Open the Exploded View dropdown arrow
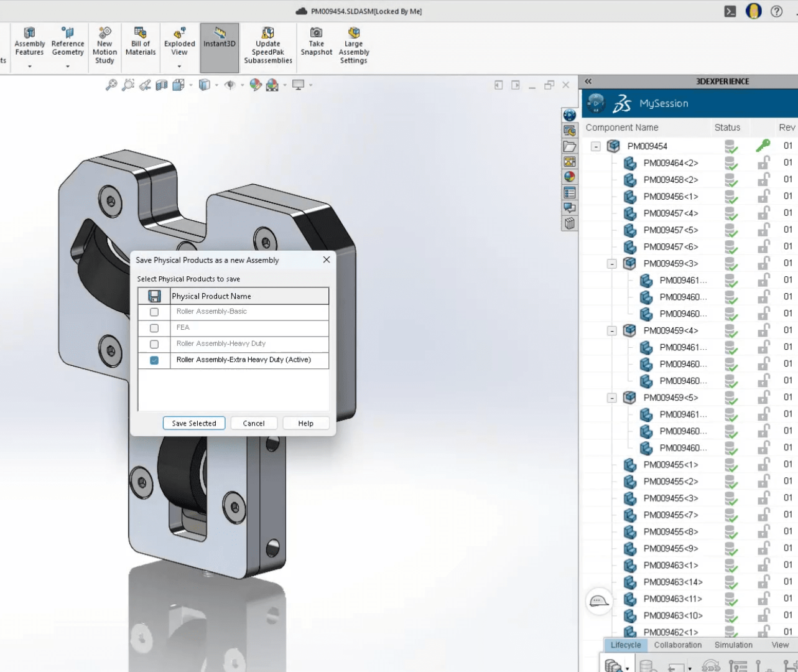The width and height of the screenshot is (798, 672). (x=179, y=66)
